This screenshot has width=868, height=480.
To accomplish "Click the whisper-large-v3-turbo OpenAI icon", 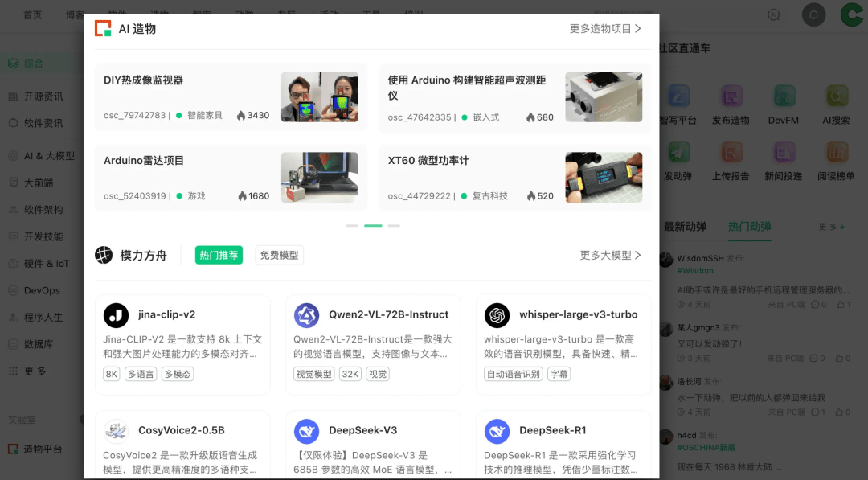I will [497, 315].
